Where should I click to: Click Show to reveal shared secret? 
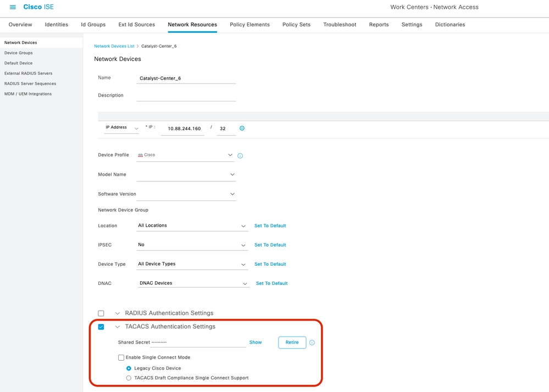[x=256, y=343]
